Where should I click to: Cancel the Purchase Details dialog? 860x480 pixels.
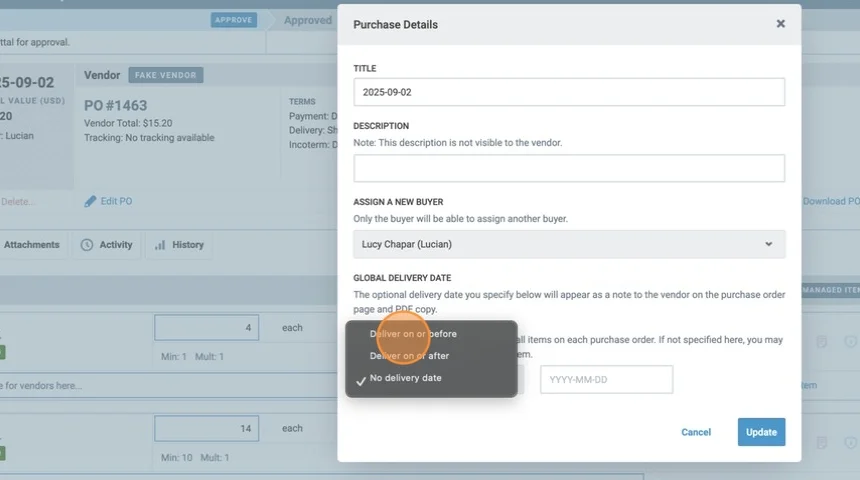(x=696, y=432)
